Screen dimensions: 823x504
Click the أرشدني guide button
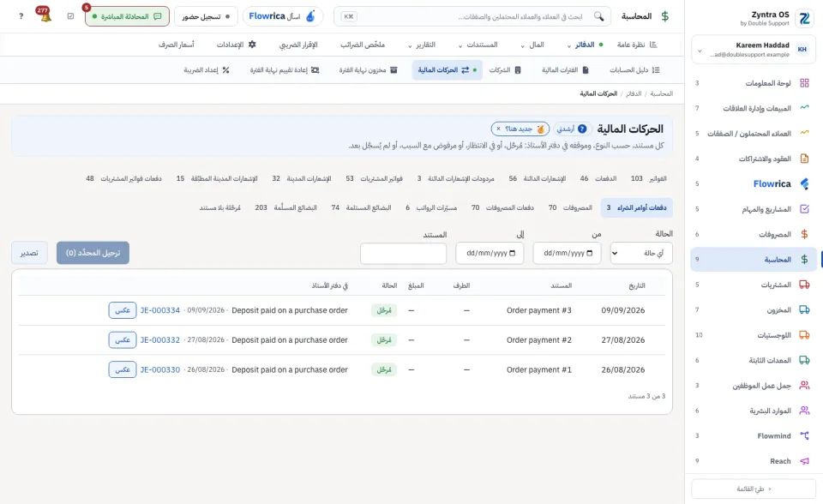click(572, 129)
